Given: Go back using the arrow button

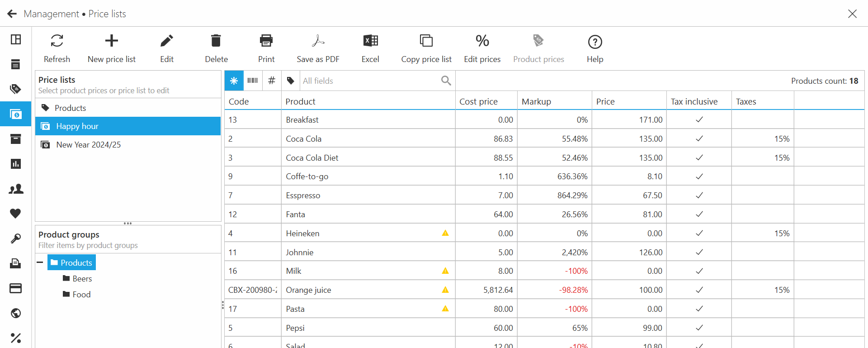Looking at the screenshot, I should coord(12,14).
